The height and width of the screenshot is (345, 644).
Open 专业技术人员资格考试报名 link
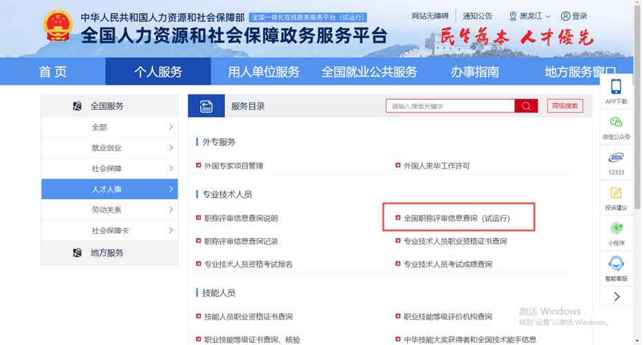250,264
